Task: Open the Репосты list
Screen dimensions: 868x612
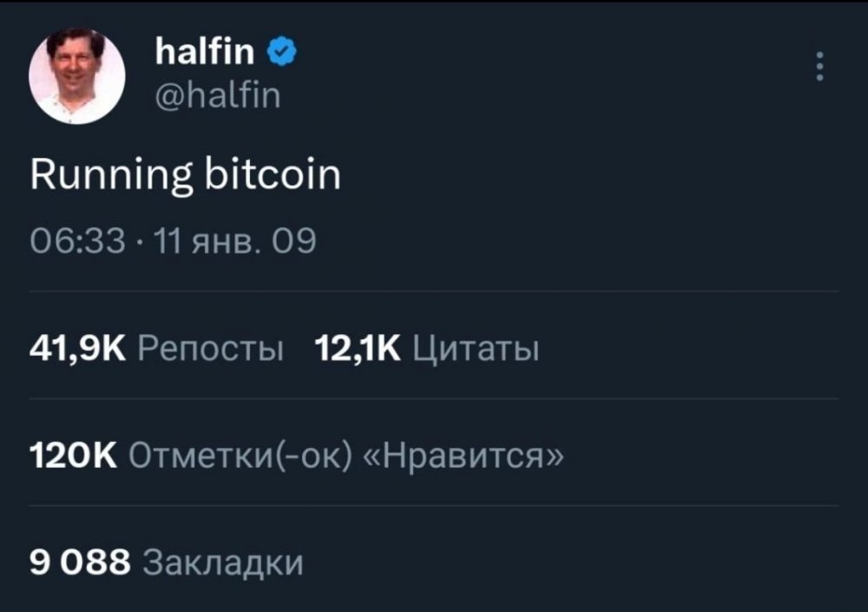Action: (x=211, y=350)
